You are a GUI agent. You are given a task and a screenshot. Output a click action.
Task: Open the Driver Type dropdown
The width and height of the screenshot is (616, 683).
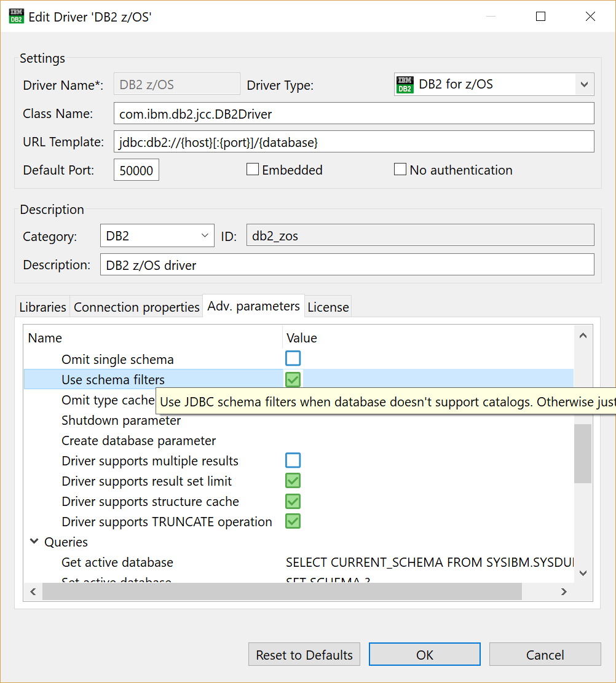click(584, 84)
